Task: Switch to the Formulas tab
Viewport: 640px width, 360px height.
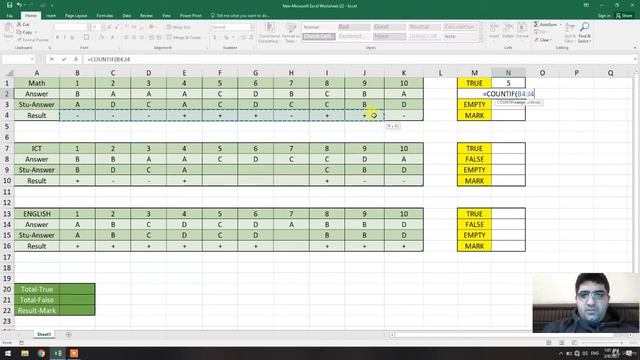Action: click(104, 16)
